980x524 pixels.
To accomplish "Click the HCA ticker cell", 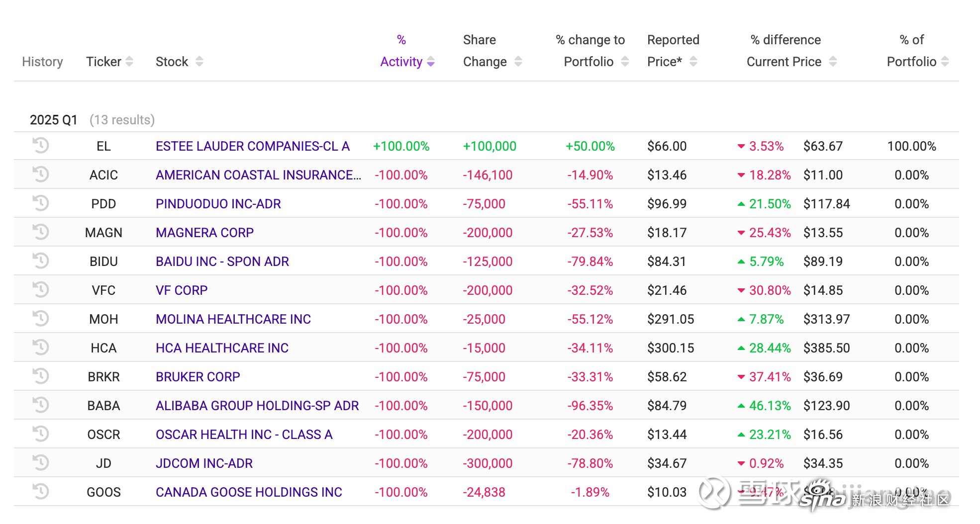I will [103, 348].
